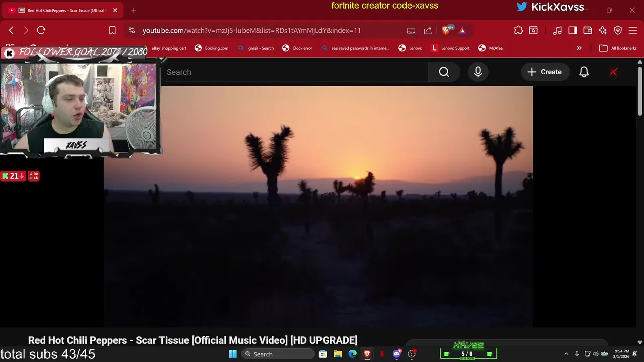The width and height of the screenshot is (644, 362).
Task: Open the Windows Start menu
Action: [x=233, y=354]
